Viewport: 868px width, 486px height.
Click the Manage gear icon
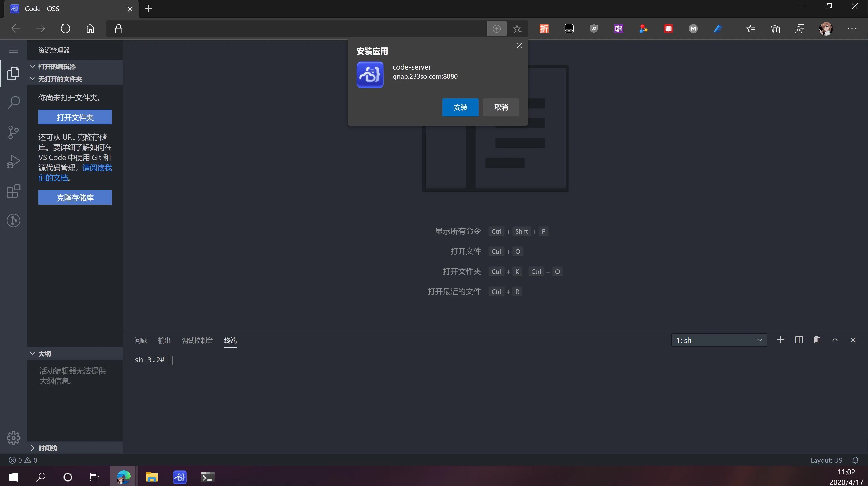click(x=14, y=438)
